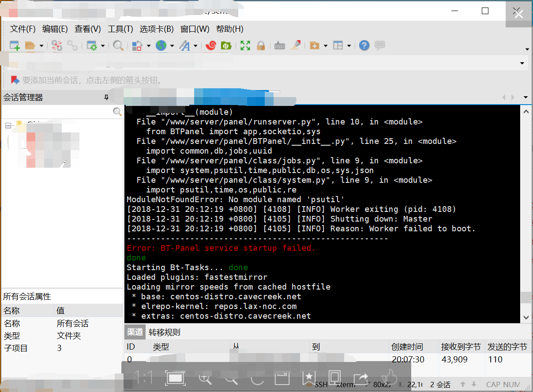Click the terminal scrollbar thumb
Image resolution: width=533 pixels, height=392 pixels.
pos(526,298)
